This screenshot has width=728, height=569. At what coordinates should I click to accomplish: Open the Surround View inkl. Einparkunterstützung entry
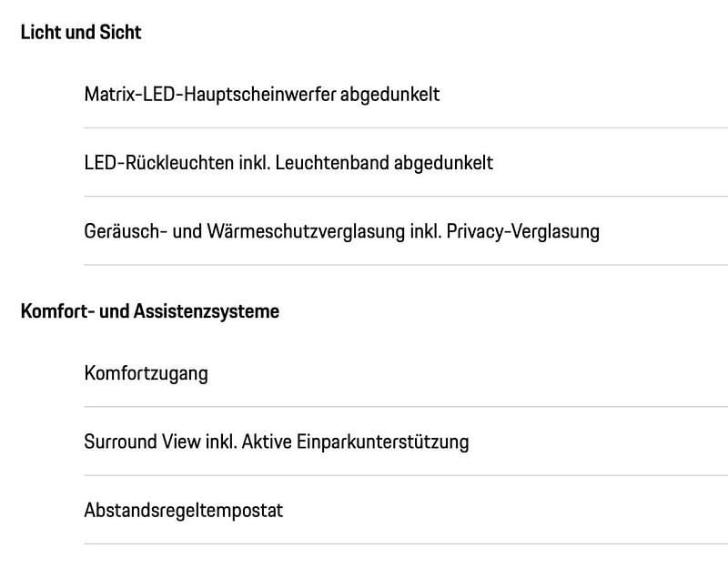click(x=276, y=442)
